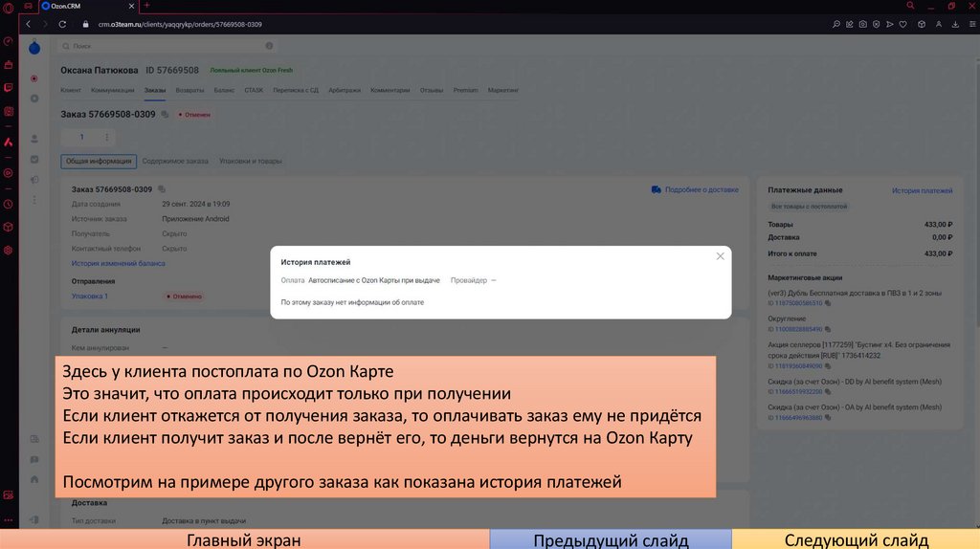Viewport: 980px width, 549px height.
Task: Click the megaphone icon in CRM sidebar
Action: [34, 180]
